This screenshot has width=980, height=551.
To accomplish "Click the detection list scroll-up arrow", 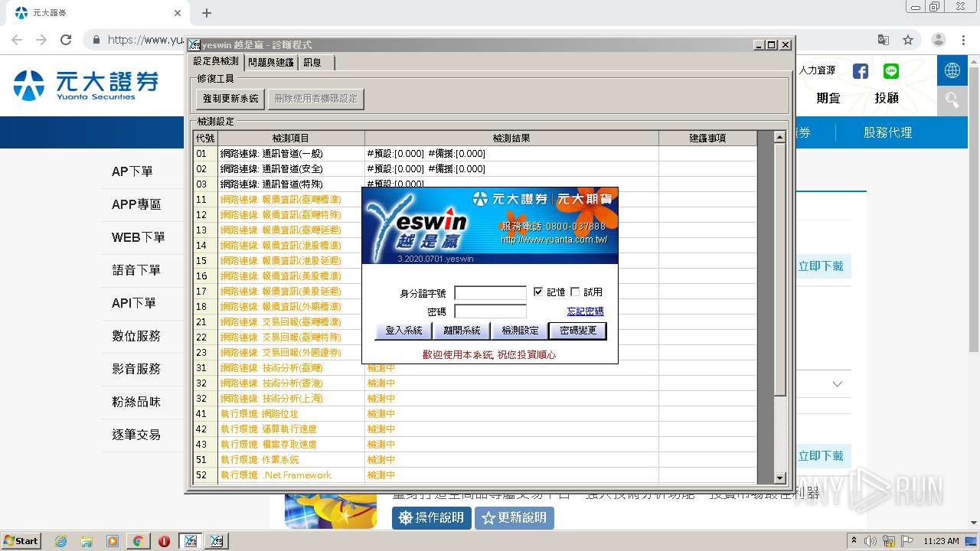I will pos(780,137).
